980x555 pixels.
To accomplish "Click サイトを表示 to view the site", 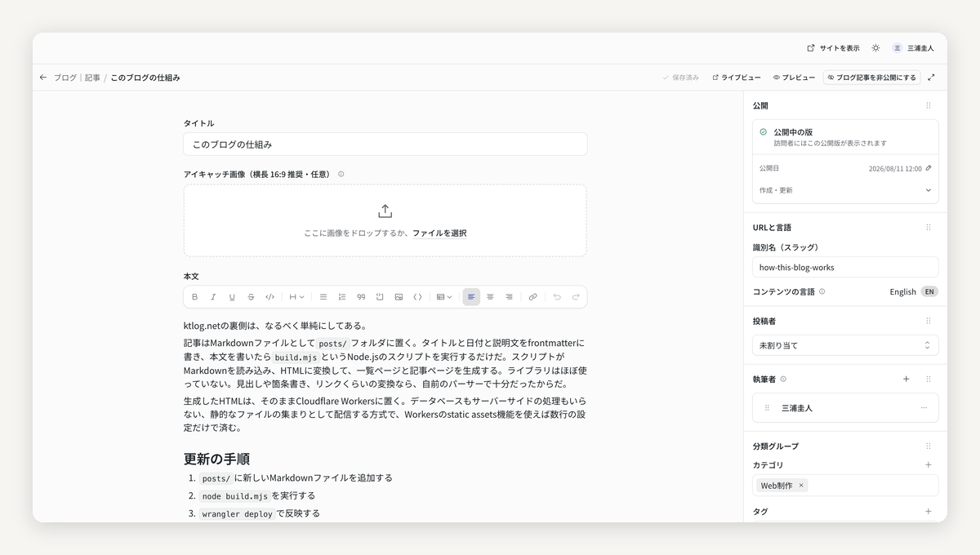I will [x=833, y=48].
